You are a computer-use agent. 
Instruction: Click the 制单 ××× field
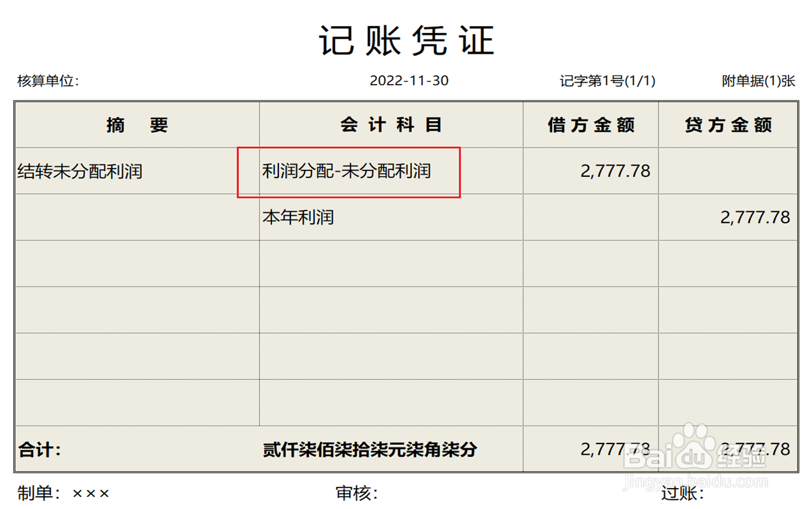tap(63, 493)
